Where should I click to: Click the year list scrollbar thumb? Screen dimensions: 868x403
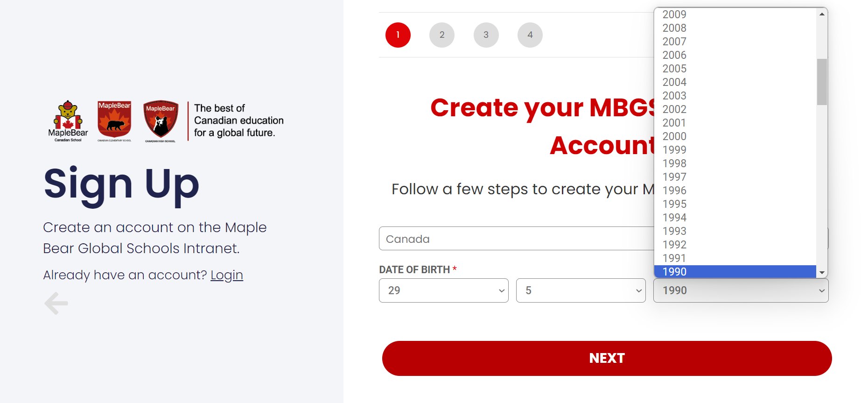tap(822, 82)
